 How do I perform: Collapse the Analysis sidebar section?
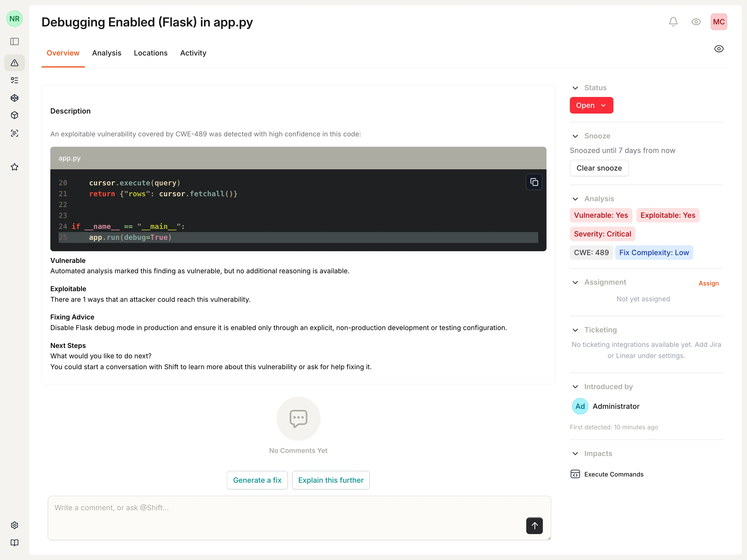tap(576, 199)
